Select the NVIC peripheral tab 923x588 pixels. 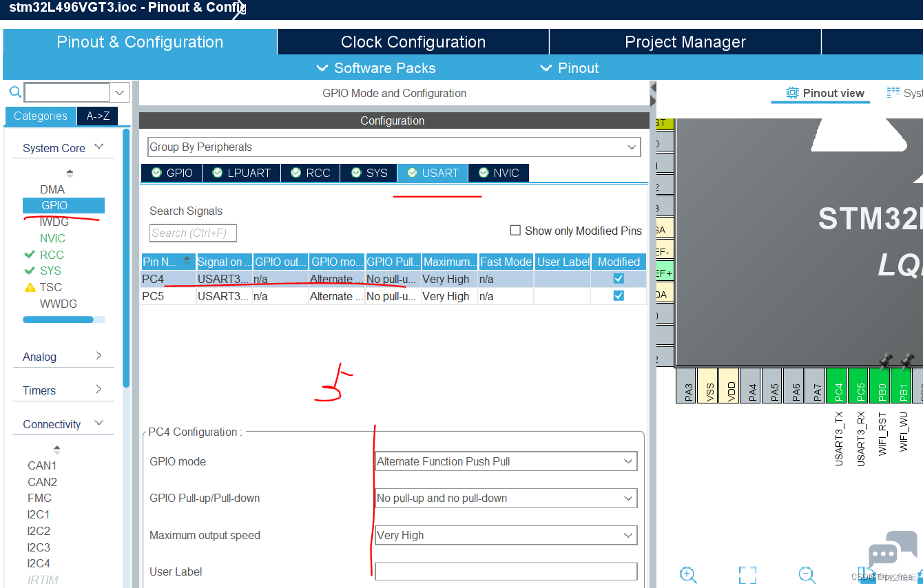tap(499, 173)
